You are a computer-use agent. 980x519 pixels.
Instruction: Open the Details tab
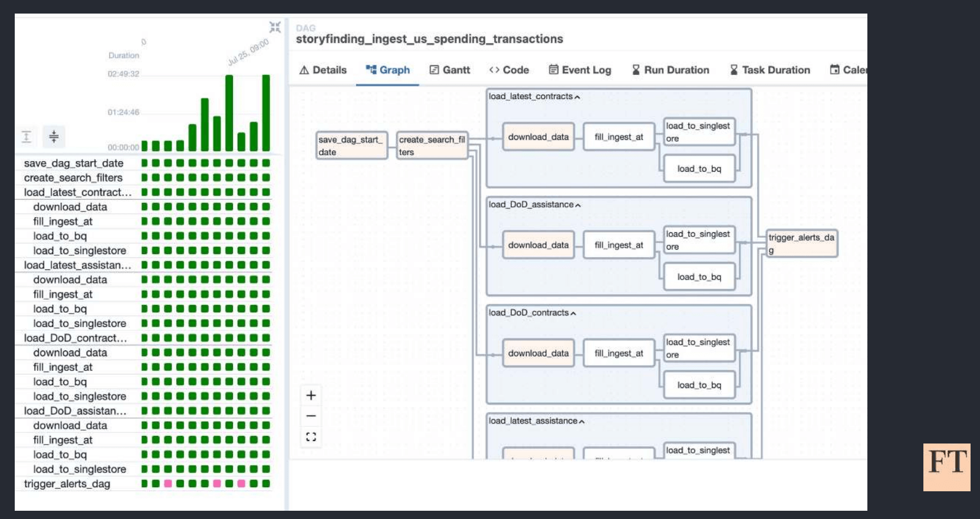(323, 70)
